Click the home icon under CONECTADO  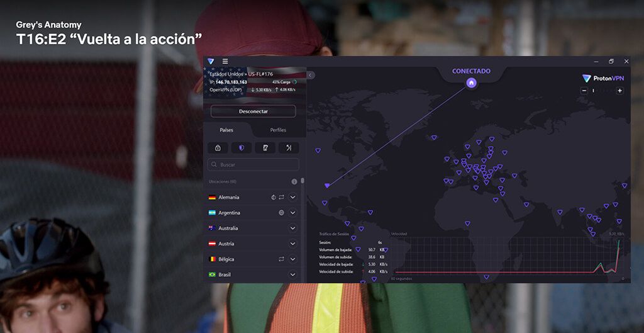click(x=472, y=83)
